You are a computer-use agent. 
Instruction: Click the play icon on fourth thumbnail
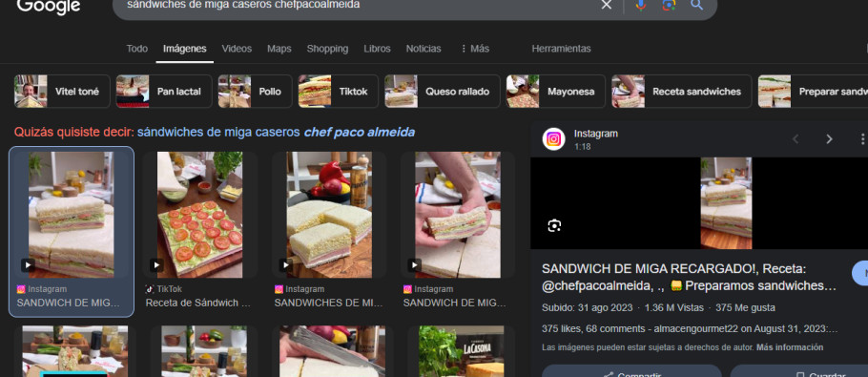[x=415, y=265]
